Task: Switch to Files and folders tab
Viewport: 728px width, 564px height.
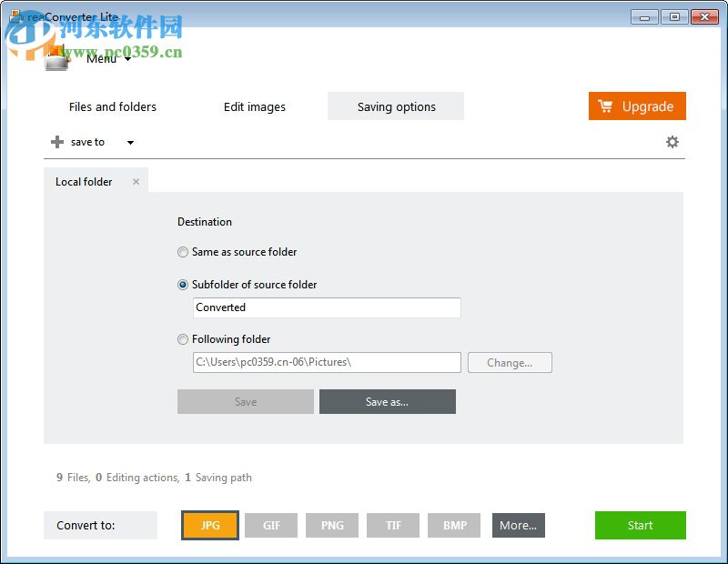Action: pyautogui.click(x=112, y=106)
